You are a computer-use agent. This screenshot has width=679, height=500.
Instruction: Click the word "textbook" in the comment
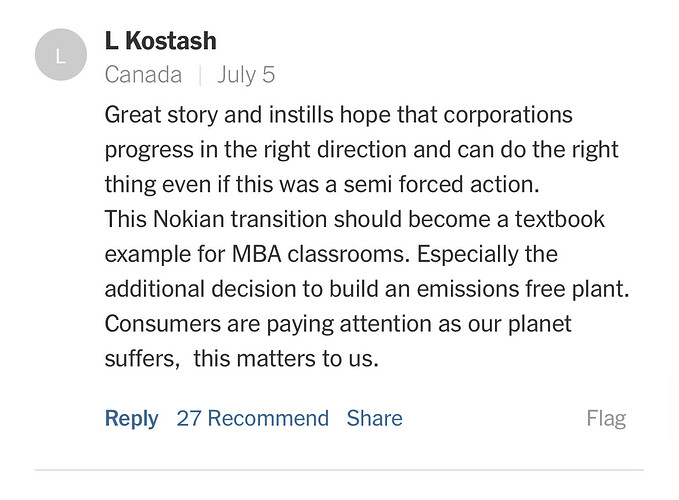(x=558, y=219)
